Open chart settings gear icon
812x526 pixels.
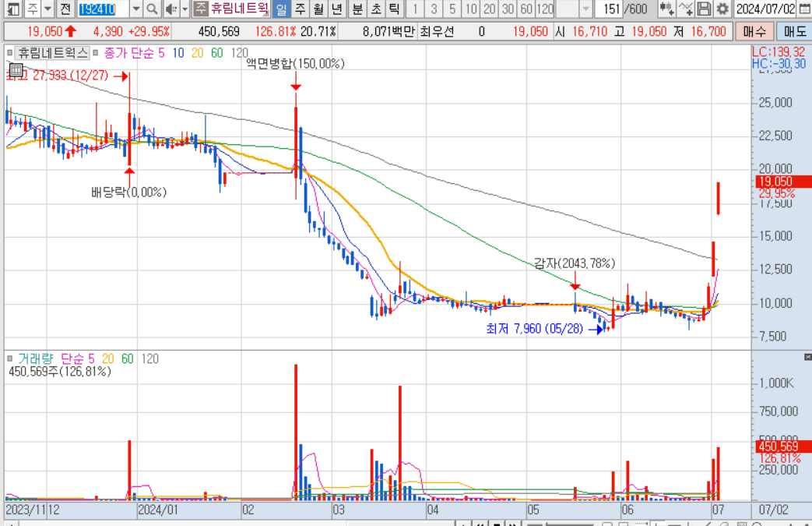coord(722,9)
